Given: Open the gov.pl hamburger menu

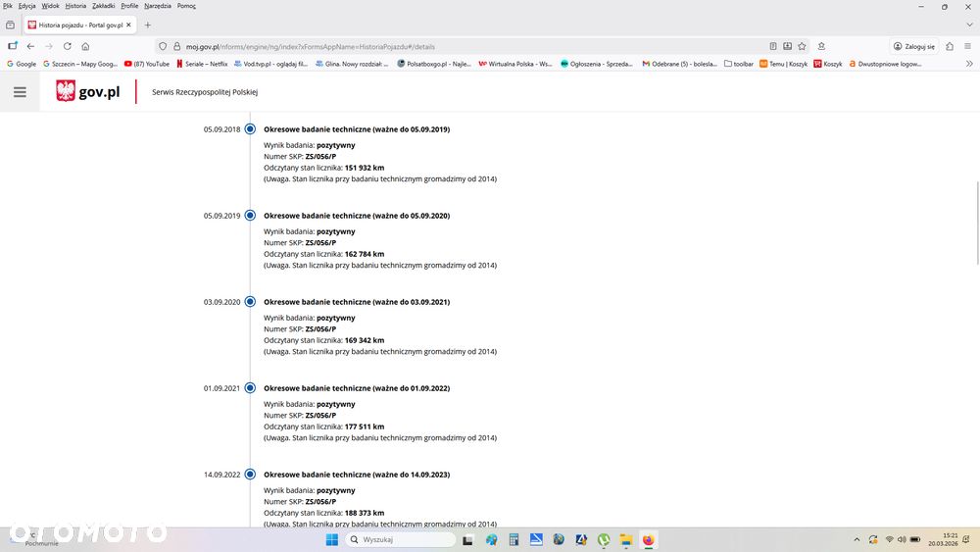Looking at the screenshot, I should (x=20, y=92).
